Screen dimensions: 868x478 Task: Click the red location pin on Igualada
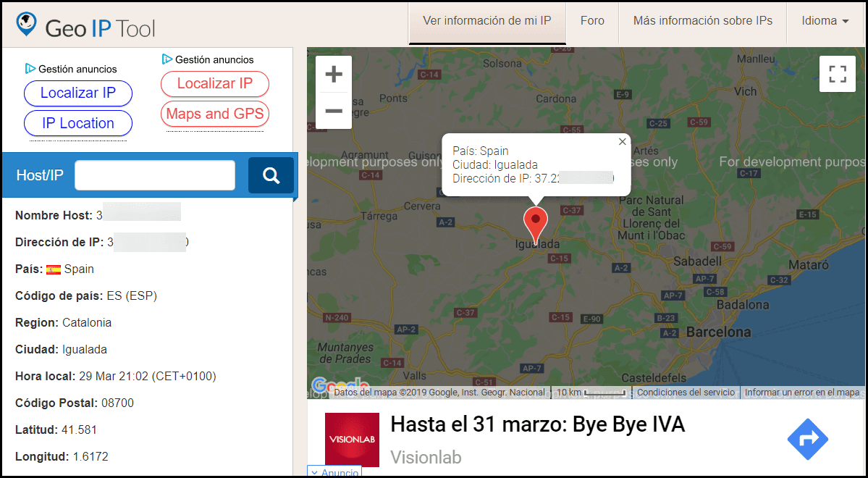point(535,225)
